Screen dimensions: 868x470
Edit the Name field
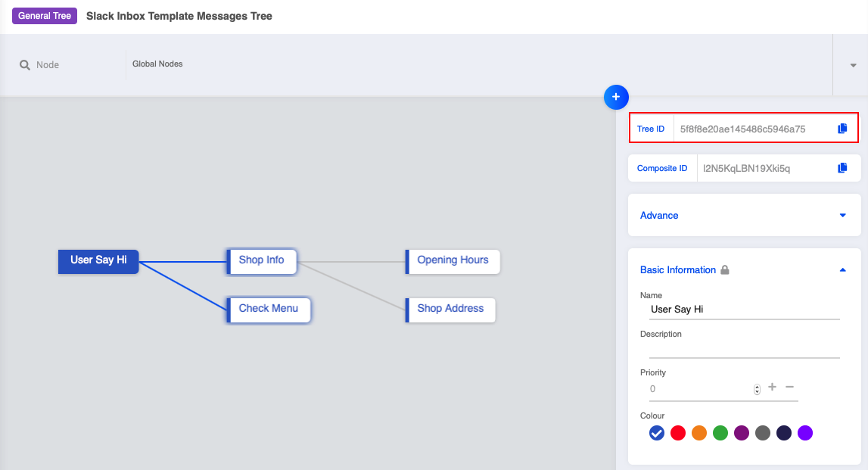(745, 310)
